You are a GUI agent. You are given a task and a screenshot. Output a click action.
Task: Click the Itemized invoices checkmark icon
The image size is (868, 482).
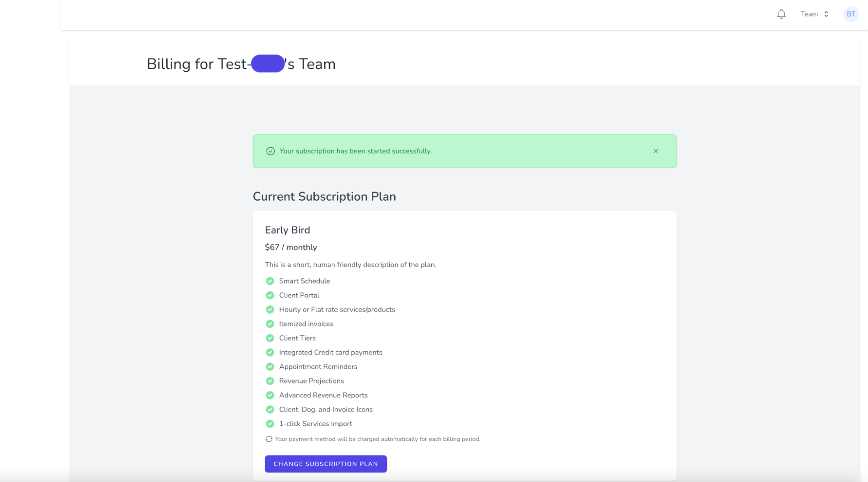click(270, 324)
